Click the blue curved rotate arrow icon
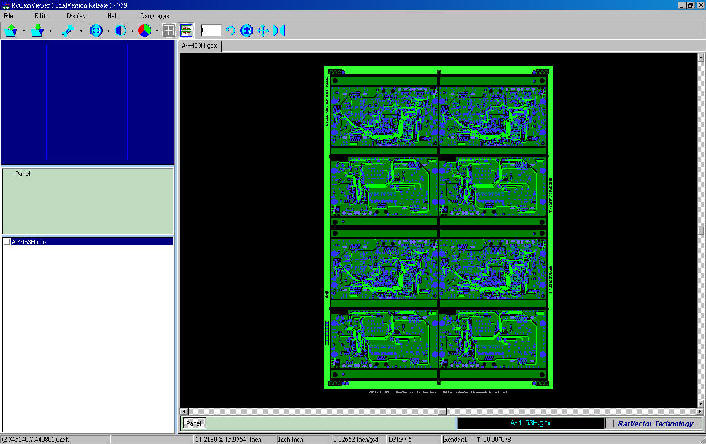This screenshot has width=706, height=444. tap(231, 31)
